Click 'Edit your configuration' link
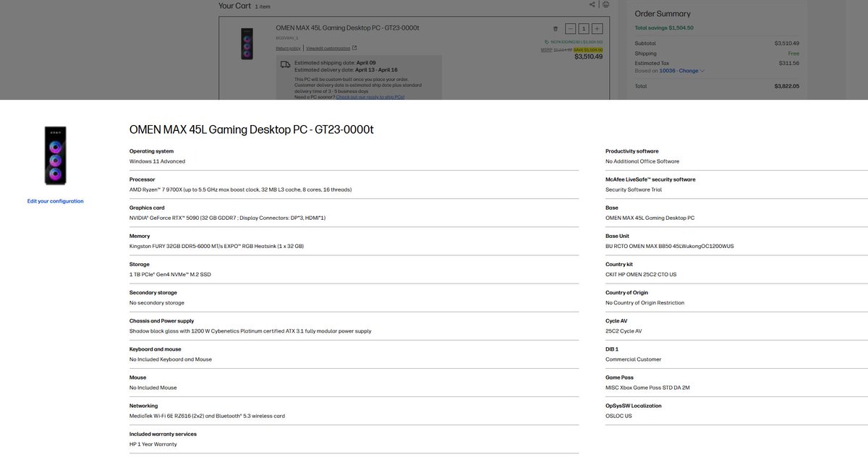 pyautogui.click(x=56, y=201)
